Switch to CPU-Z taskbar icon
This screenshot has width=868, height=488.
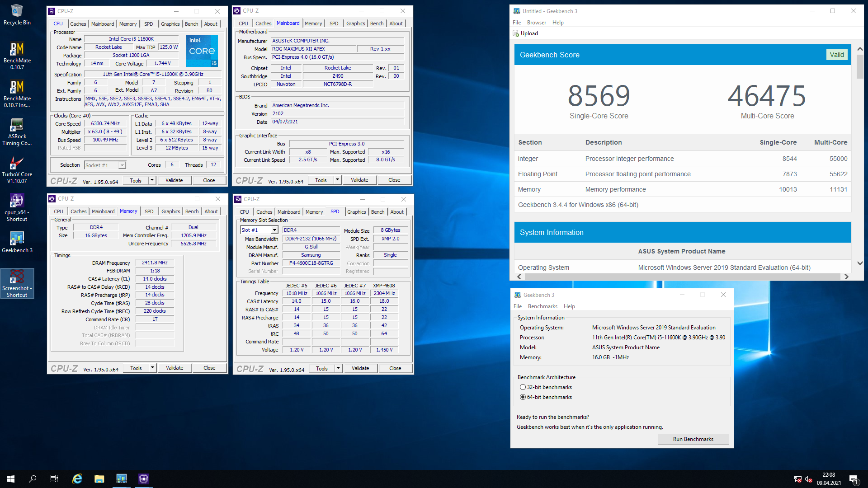click(144, 479)
